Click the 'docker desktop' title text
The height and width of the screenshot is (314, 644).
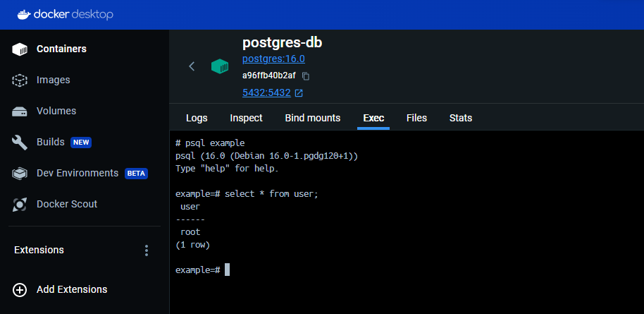pos(73,15)
